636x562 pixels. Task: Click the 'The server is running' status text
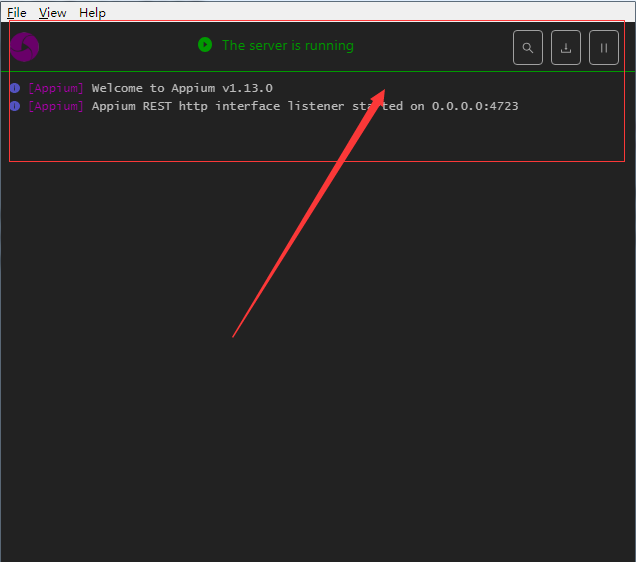coord(288,45)
